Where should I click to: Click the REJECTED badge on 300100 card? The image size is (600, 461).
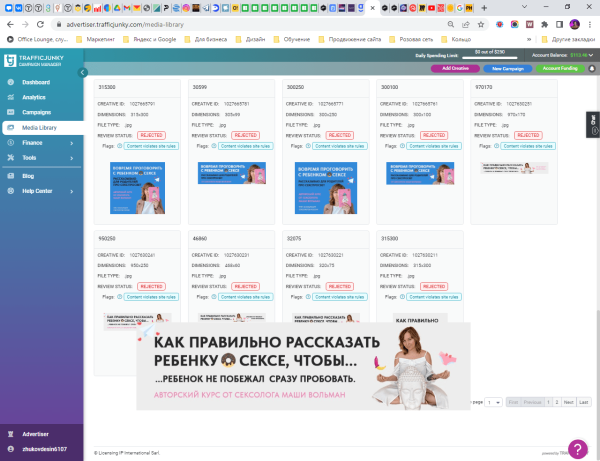click(434, 135)
